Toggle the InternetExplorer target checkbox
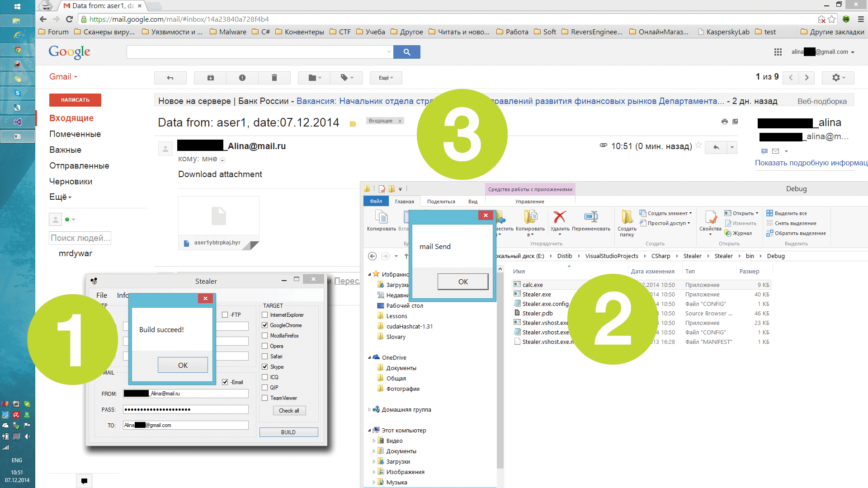 (265, 315)
